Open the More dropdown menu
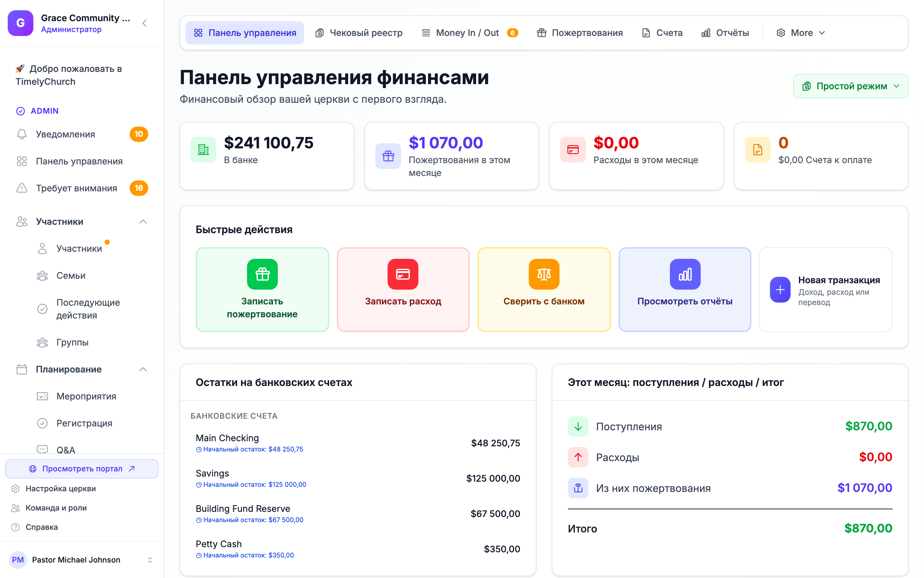The width and height of the screenshot is (924, 578). (x=800, y=33)
